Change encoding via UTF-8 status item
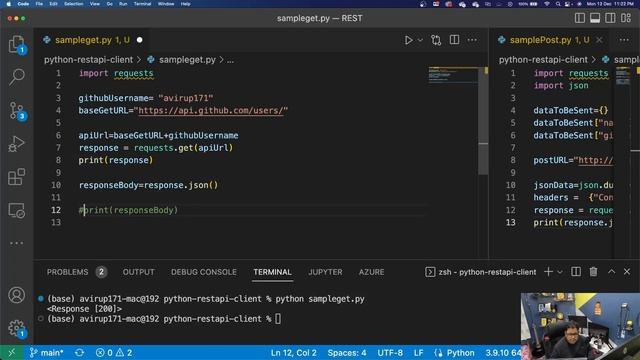The height and width of the screenshot is (360, 640). coord(390,353)
